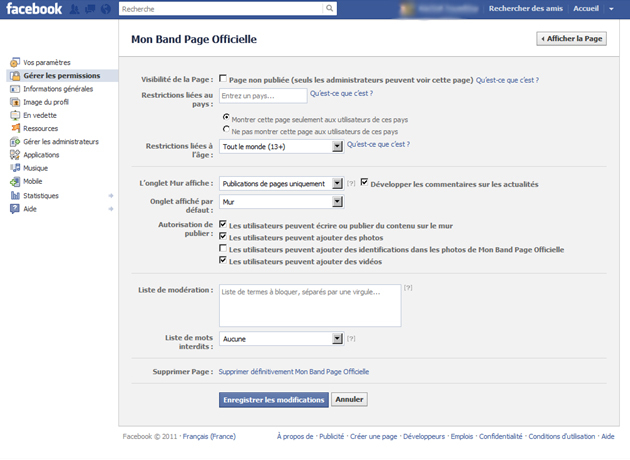Click the Informations générales icon

pos(15,89)
